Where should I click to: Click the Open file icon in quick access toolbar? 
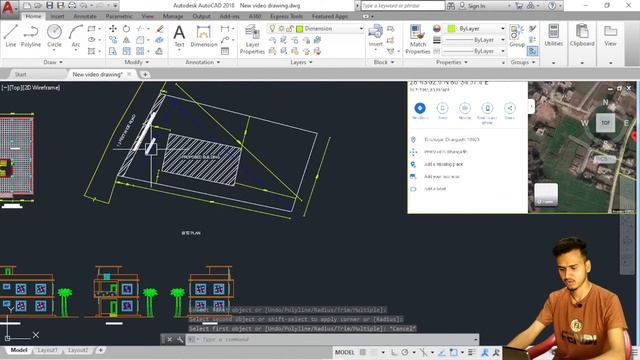click(38, 5)
